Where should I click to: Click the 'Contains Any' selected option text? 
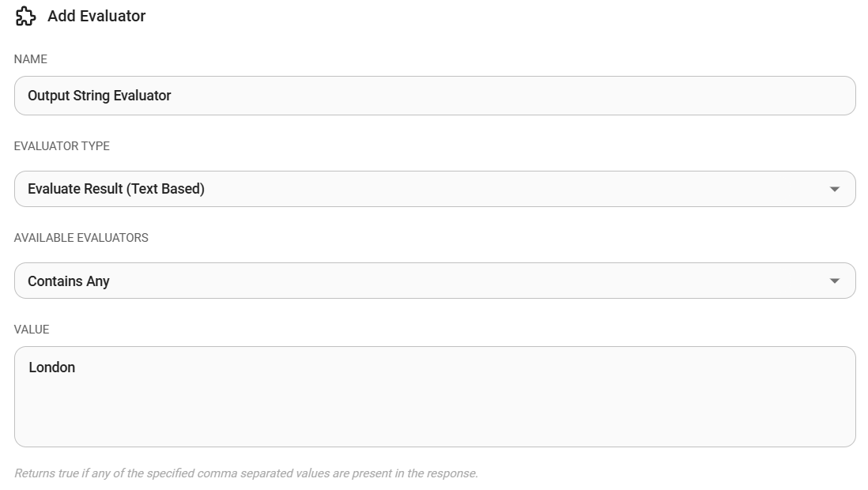pos(69,281)
